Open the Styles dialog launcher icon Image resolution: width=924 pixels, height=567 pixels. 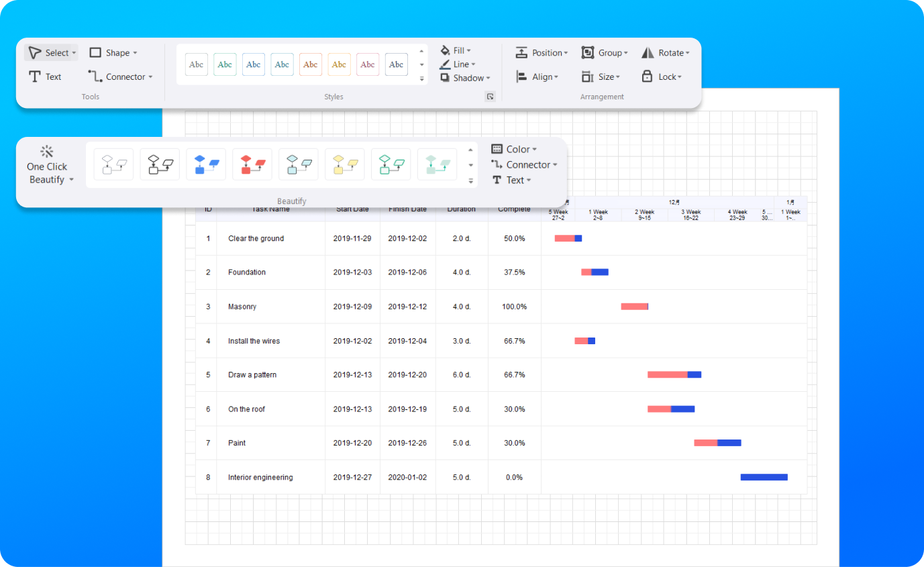point(490,97)
